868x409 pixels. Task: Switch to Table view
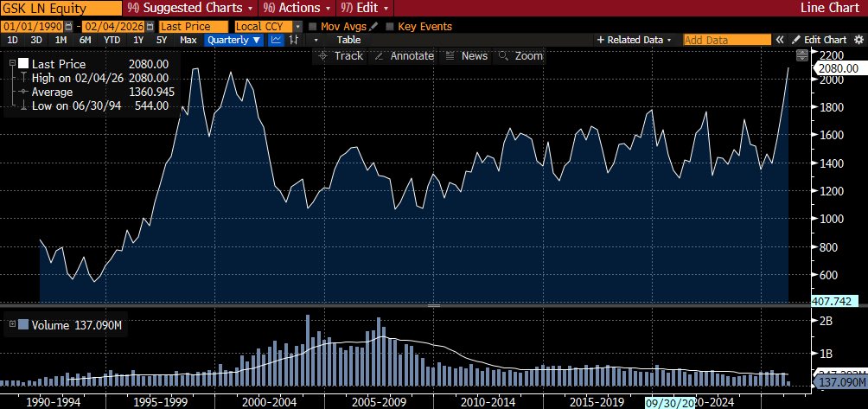(348, 40)
